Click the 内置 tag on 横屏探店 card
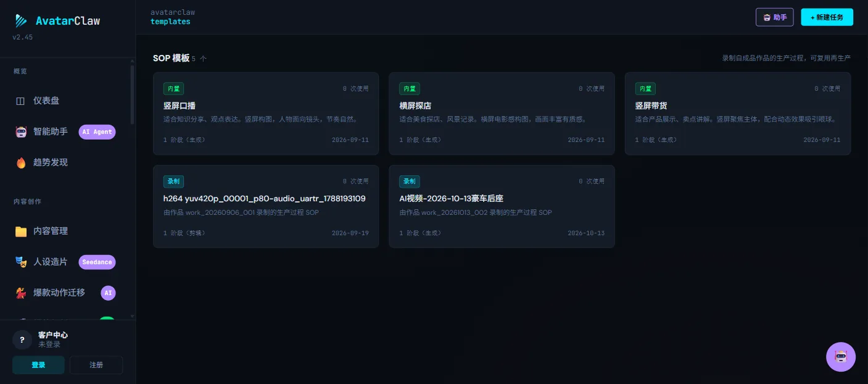This screenshot has width=868, height=384. point(410,89)
